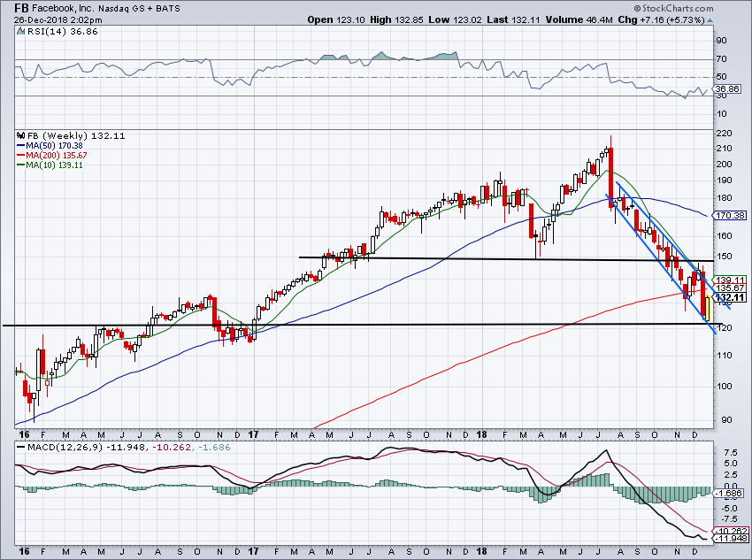Click the candlestick icon before FB (Weekly)
Viewport: 752px width, 560px height.
point(20,135)
